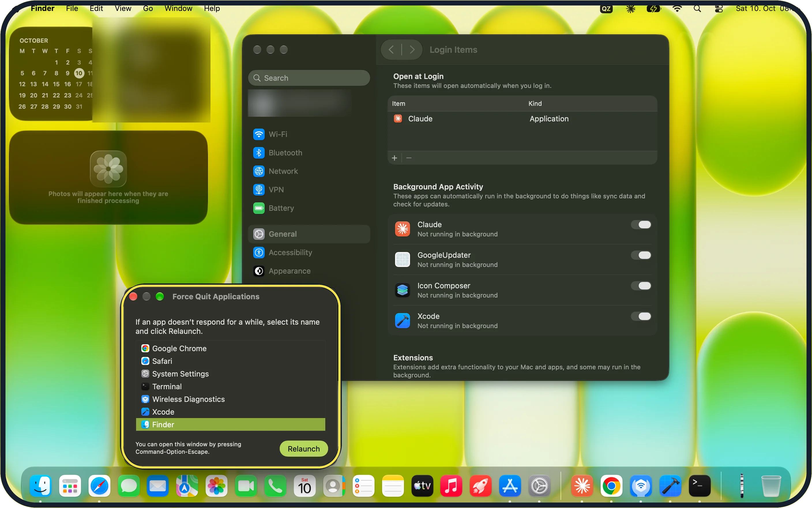Open the Window menu

coord(178,8)
